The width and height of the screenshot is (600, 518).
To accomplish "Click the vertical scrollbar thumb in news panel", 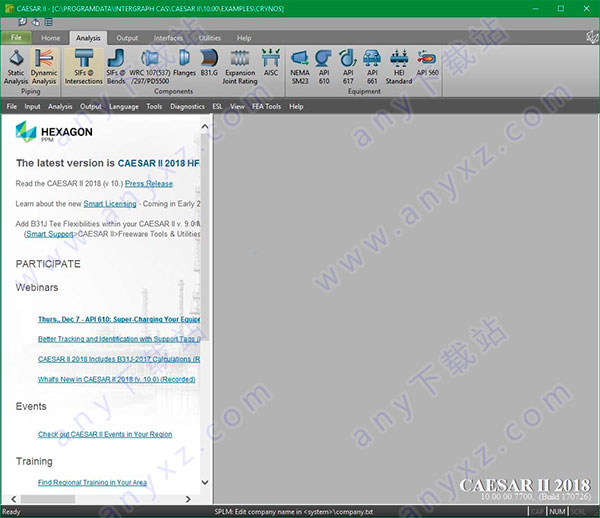I will (x=205, y=236).
